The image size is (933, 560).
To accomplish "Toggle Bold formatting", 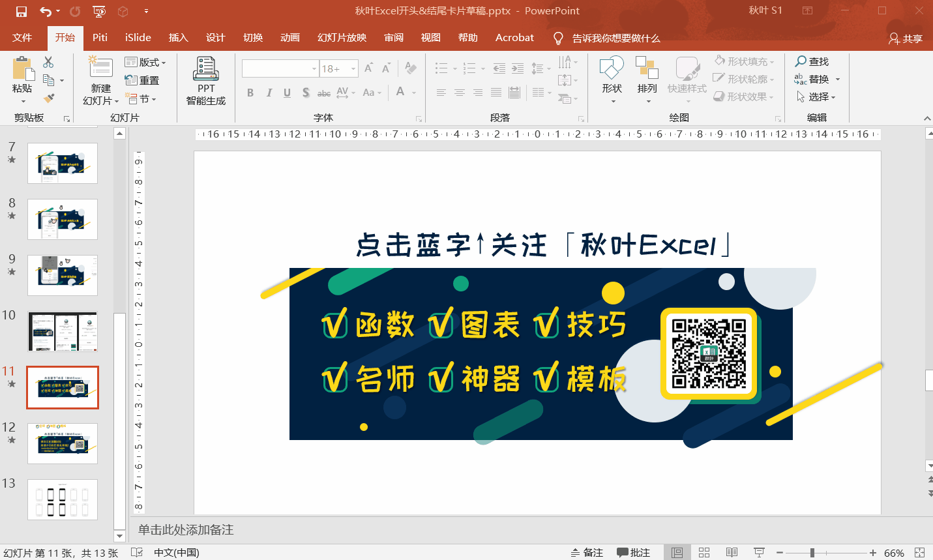I will 250,93.
